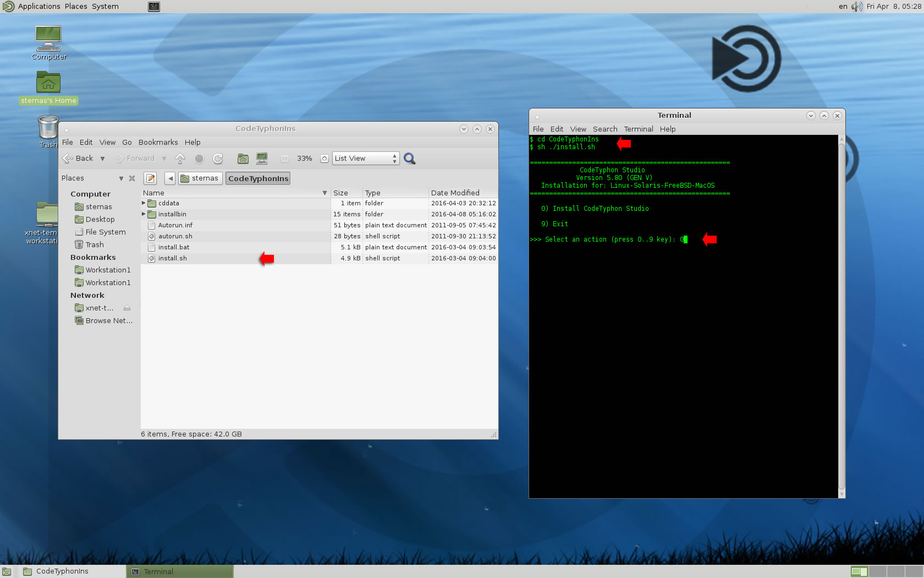
Task: Go up to the parent folder
Action: coord(180,159)
